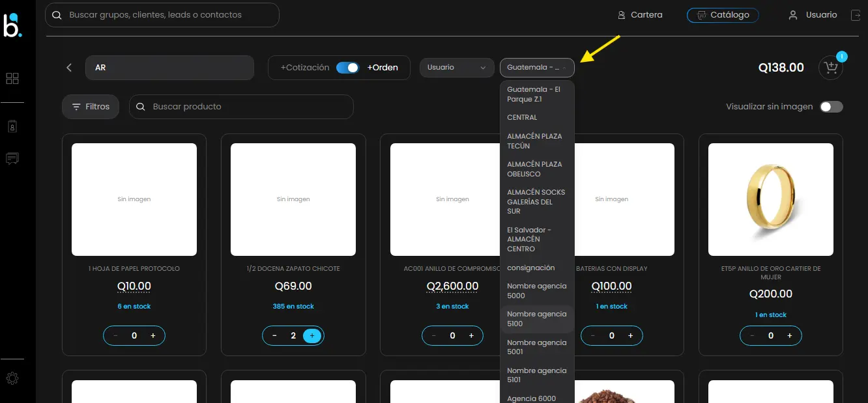Image resolution: width=868 pixels, height=403 pixels.
Task: Open the Cartera section
Action: pyautogui.click(x=640, y=15)
